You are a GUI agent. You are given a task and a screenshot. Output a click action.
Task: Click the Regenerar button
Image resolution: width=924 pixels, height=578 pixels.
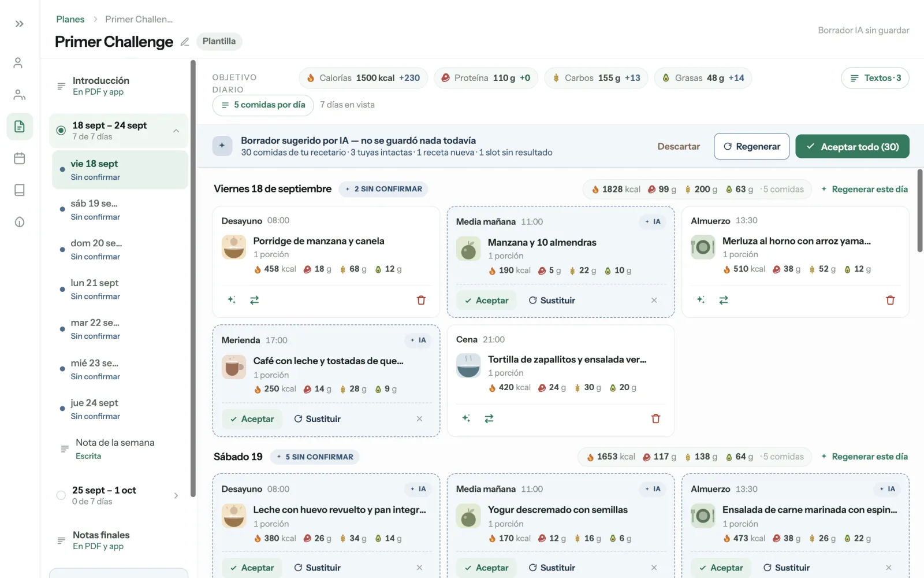pos(751,147)
